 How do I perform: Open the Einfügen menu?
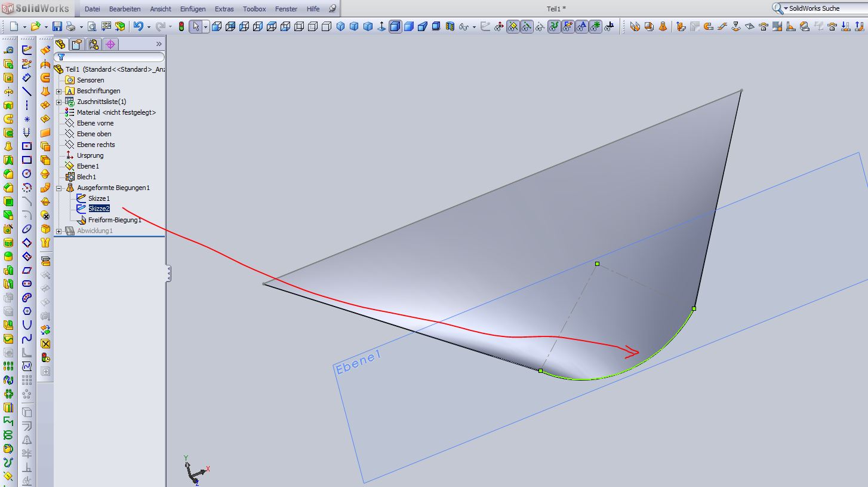(x=192, y=9)
